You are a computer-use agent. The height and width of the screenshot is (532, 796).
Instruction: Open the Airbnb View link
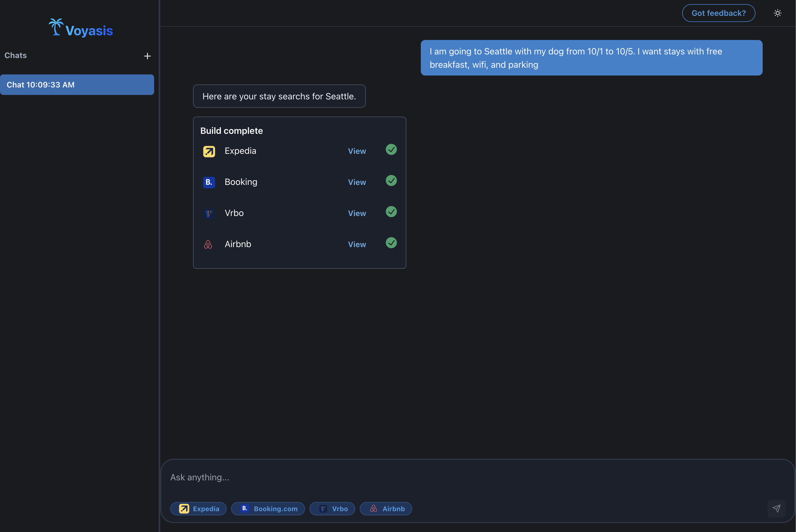[x=357, y=244]
